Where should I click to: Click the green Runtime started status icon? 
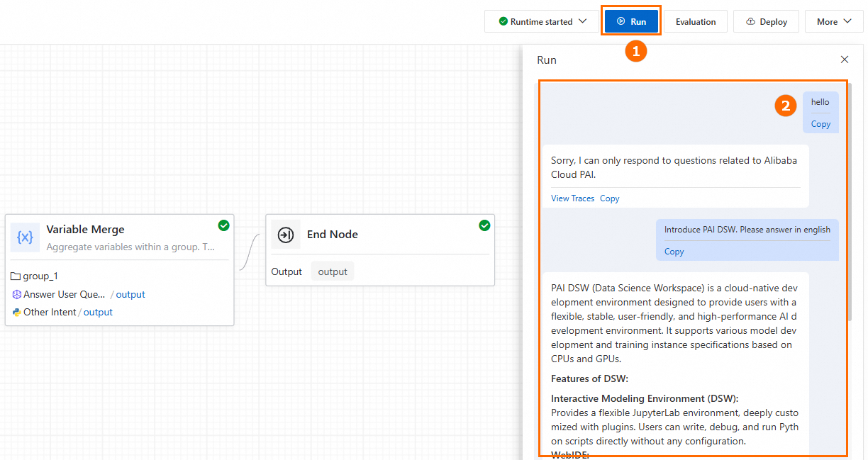pos(503,21)
